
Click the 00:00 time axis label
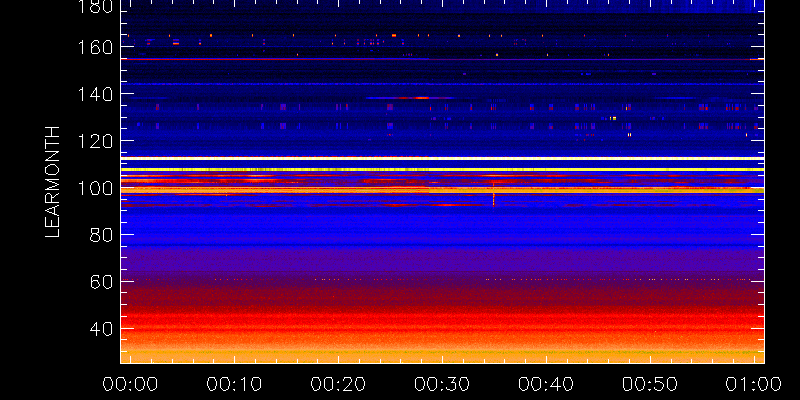coord(130,384)
